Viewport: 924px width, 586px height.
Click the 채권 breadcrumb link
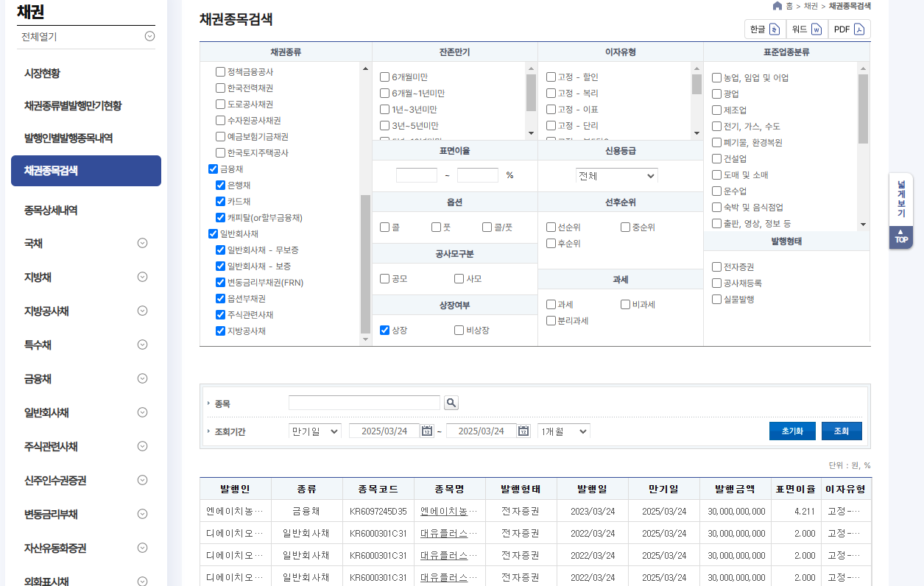[x=811, y=6]
